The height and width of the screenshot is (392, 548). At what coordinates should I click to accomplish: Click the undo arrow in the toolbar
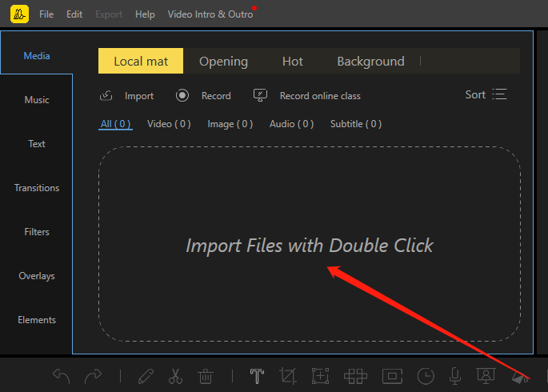(x=62, y=376)
